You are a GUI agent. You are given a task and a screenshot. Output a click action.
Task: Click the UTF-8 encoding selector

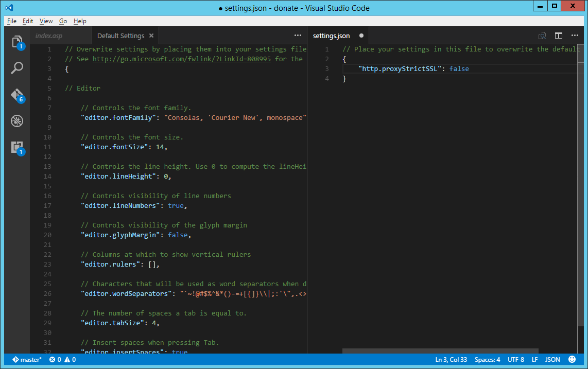click(x=515, y=360)
